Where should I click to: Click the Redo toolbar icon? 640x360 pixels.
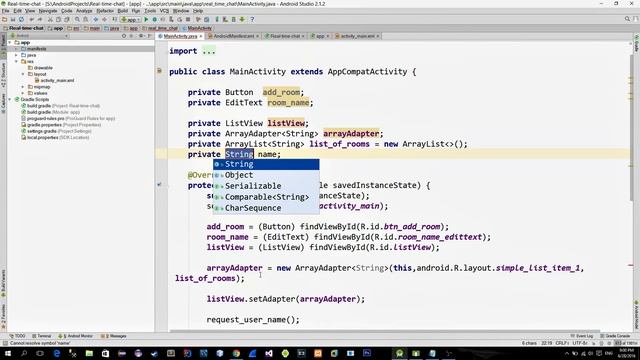pyautogui.click(x=40, y=19)
